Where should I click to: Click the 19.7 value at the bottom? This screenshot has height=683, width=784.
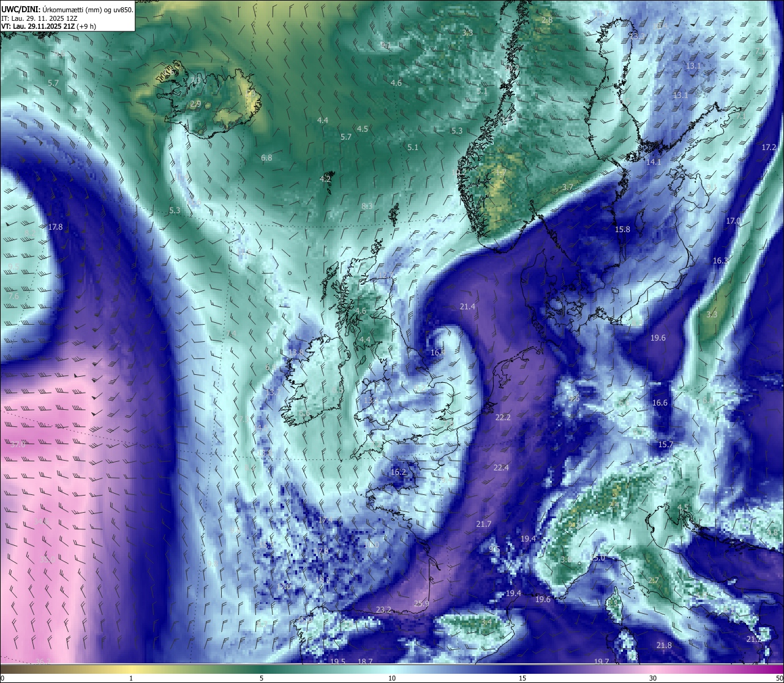point(601,661)
